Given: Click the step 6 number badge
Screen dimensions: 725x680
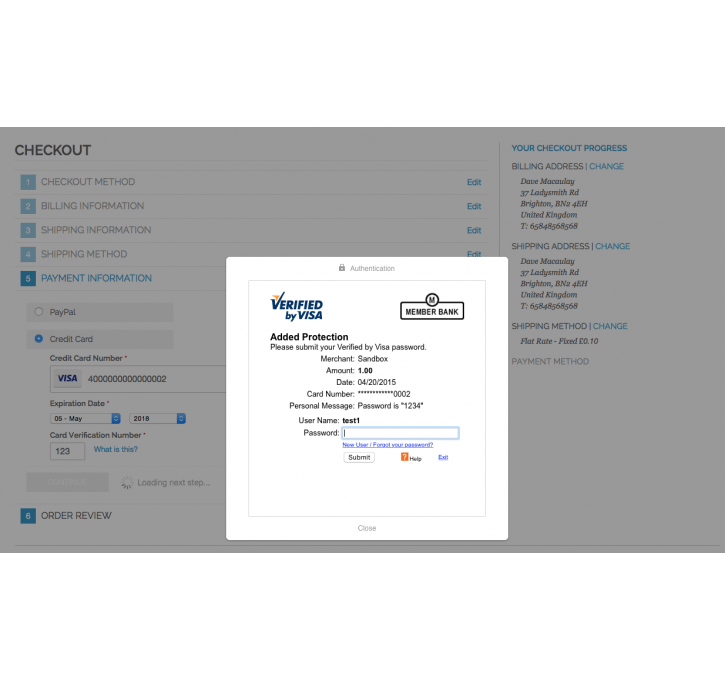Looking at the screenshot, I should 28,516.
